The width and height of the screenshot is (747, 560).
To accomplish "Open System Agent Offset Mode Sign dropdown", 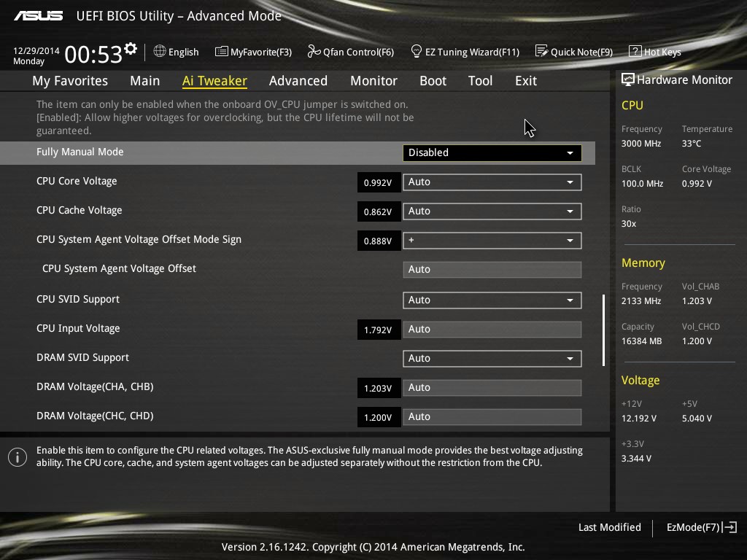I will click(492, 241).
